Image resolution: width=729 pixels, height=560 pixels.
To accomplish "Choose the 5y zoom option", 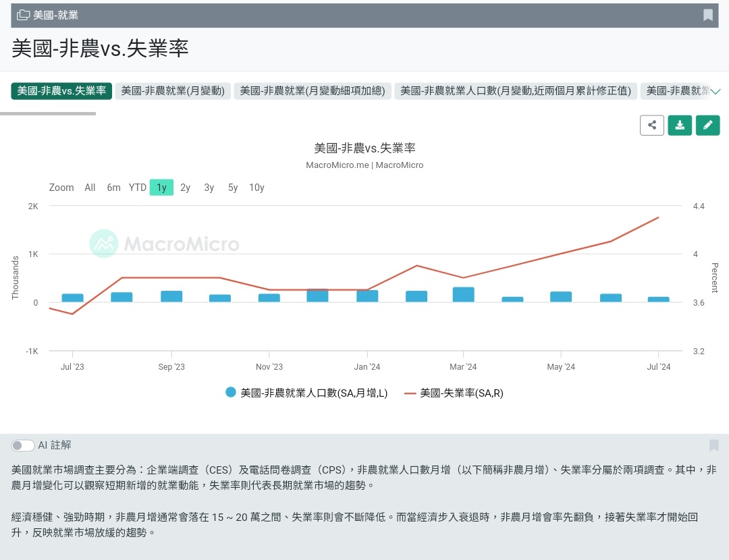I will point(233,188).
